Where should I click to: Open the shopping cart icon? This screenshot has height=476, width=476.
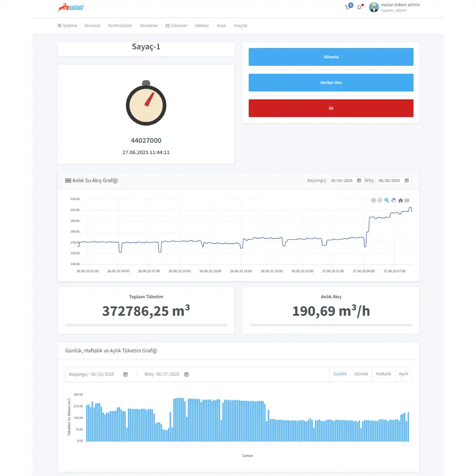tap(347, 7)
